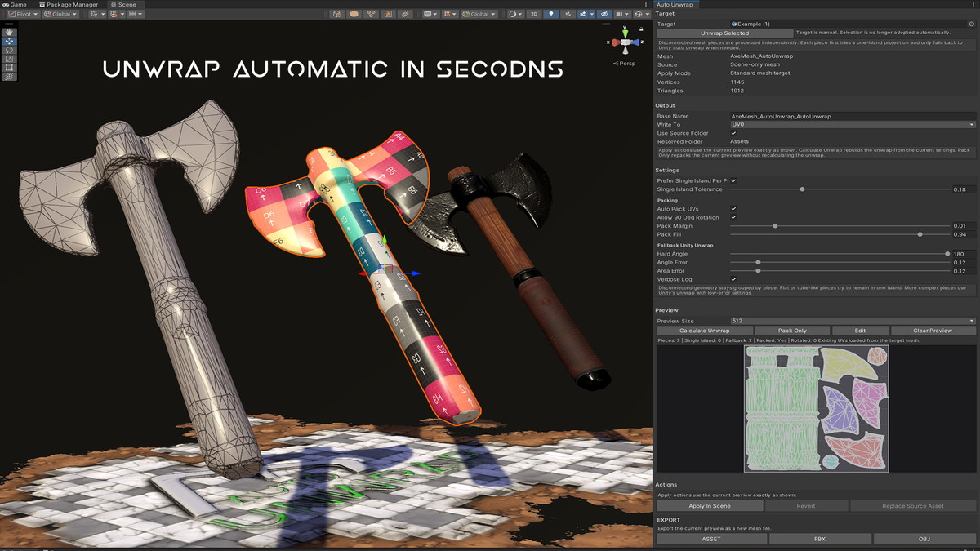The height and width of the screenshot is (551, 980).
Task: Select the Rect Transform tool
Action: click(x=9, y=67)
